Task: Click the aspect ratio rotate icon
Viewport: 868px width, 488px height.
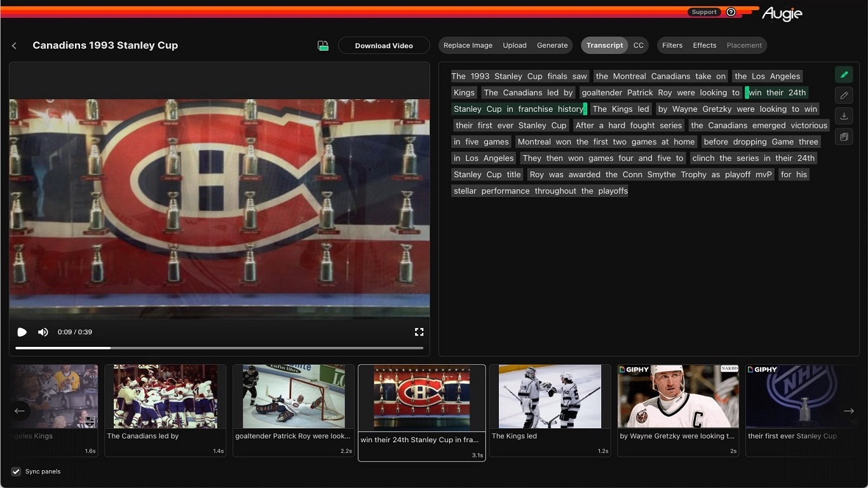Action: 323,46
